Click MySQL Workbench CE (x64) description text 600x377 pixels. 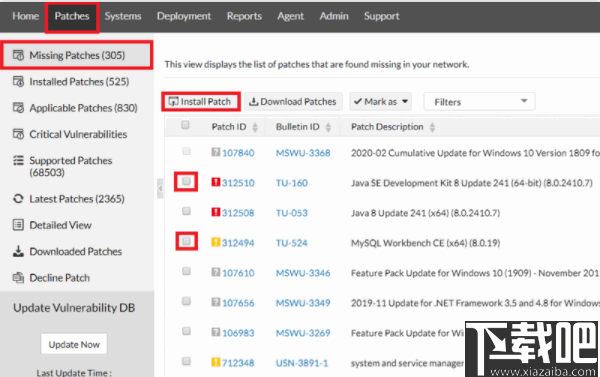tap(426, 243)
